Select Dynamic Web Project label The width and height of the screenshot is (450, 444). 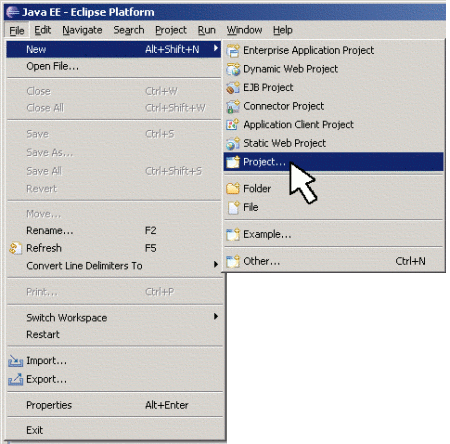coord(290,69)
